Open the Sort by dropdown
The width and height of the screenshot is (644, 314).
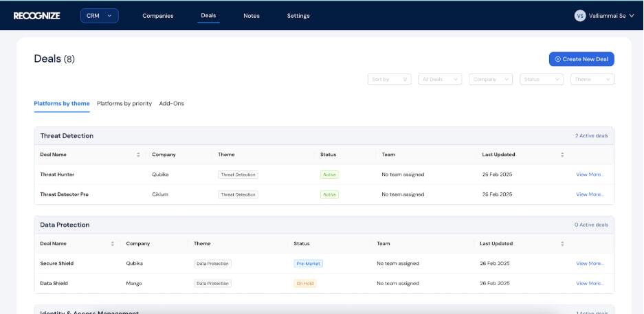[x=389, y=79]
